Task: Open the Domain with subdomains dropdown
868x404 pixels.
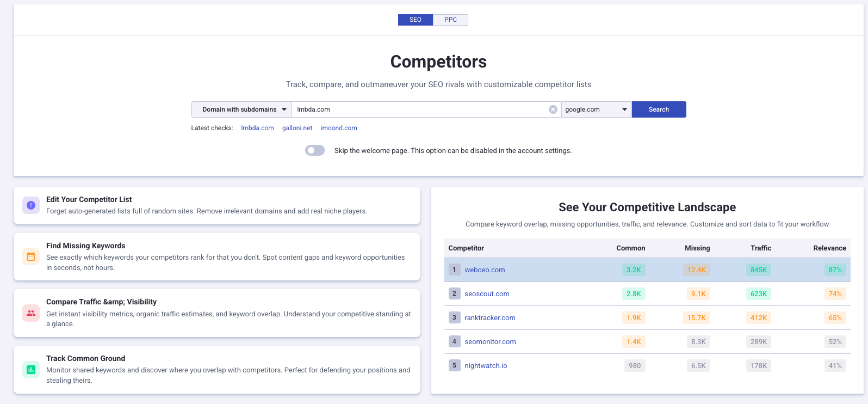Action: coord(241,109)
